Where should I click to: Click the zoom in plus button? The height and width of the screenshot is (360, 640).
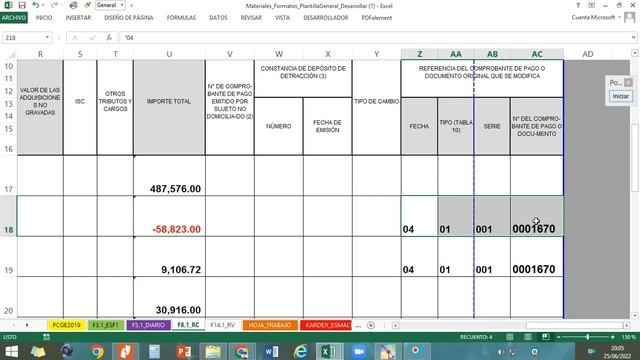pyautogui.click(x=612, y=337)
